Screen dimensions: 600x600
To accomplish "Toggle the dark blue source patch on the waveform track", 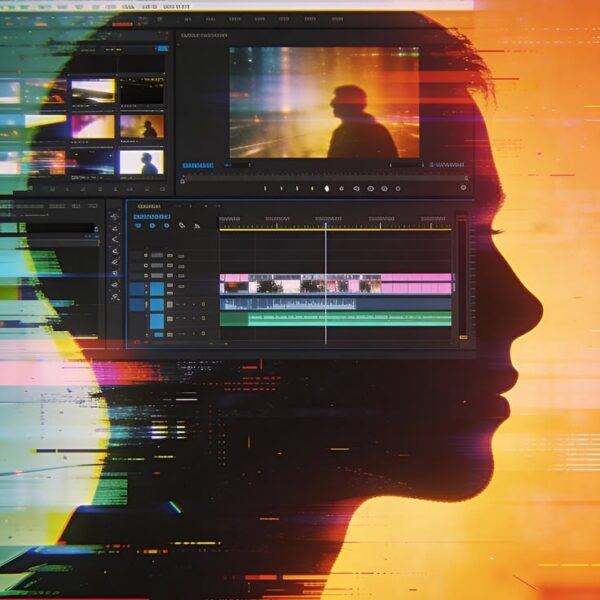I will (x=137, y=305).
